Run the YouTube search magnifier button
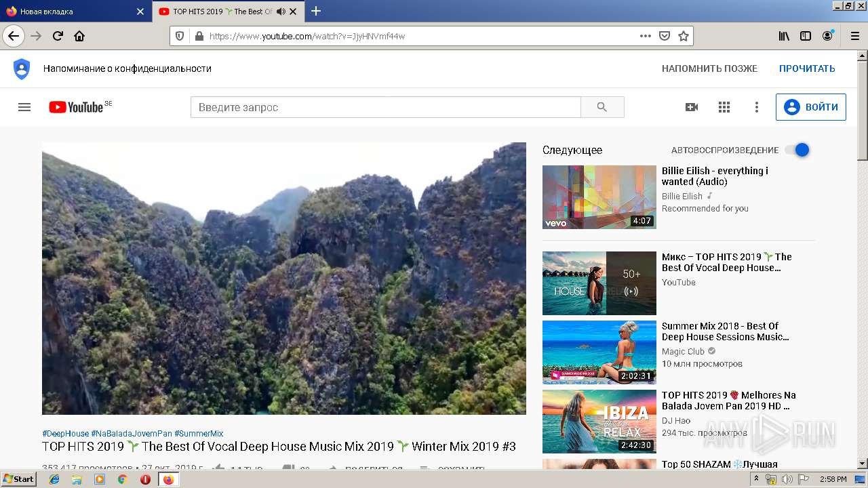Image resolution: width=868 pixels, height=488 pixels. point(602,107)
